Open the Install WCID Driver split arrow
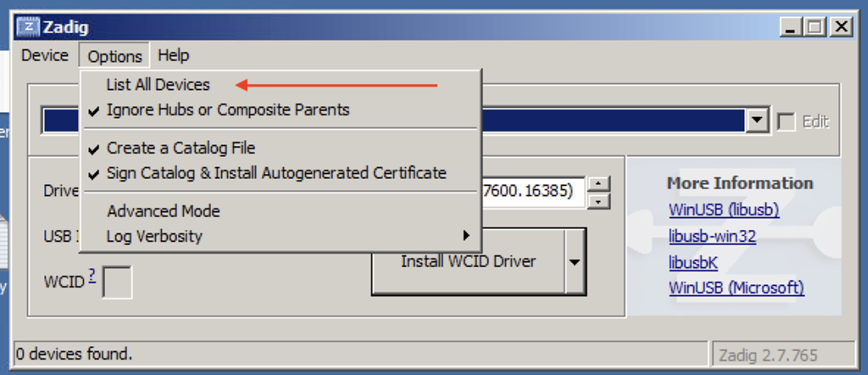Image resolution: width=868 pixels, height=375 pixels. [x=574, y=261]
